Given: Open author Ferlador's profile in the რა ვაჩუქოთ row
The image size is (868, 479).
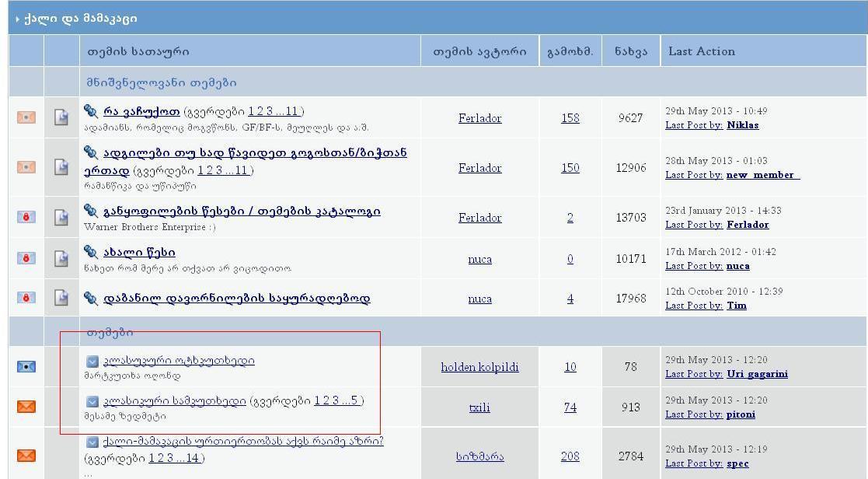Looking at the screenshot, I should (x=480, y=118).
